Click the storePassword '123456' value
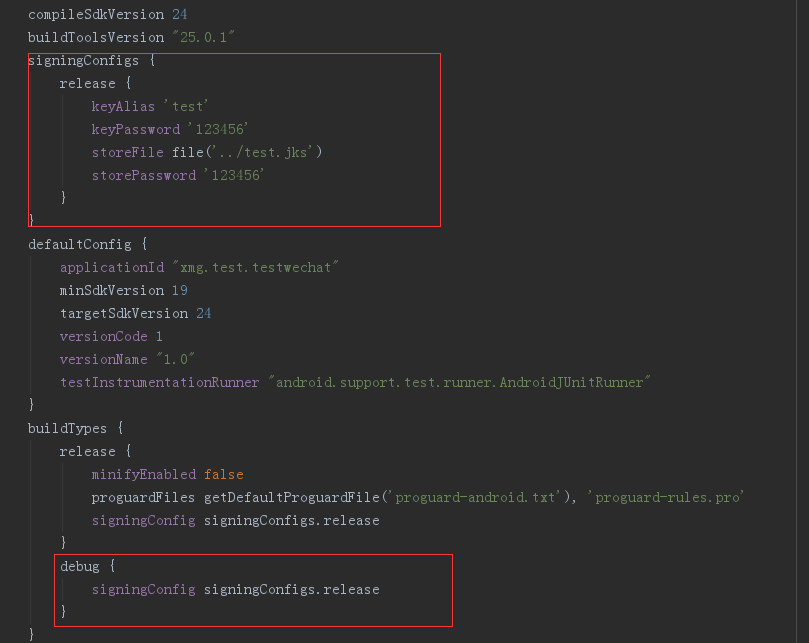The width and height of the screenshot is (809, 643). 234,175
